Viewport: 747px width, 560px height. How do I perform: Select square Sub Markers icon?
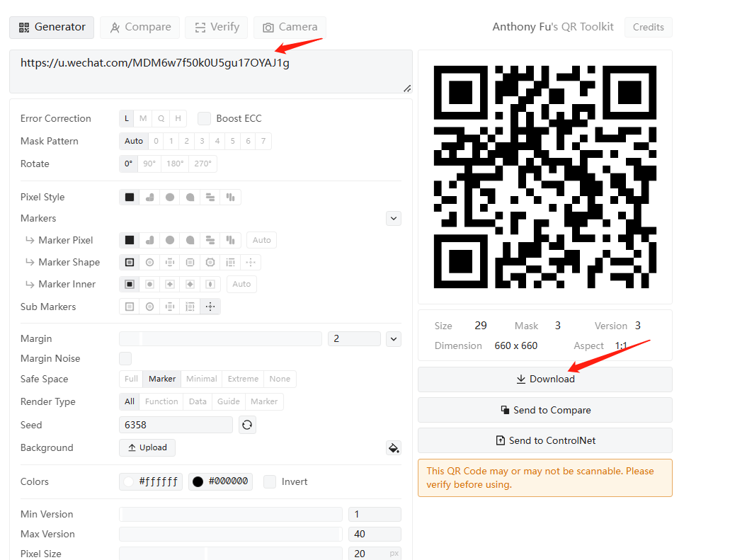coord(130,307)
